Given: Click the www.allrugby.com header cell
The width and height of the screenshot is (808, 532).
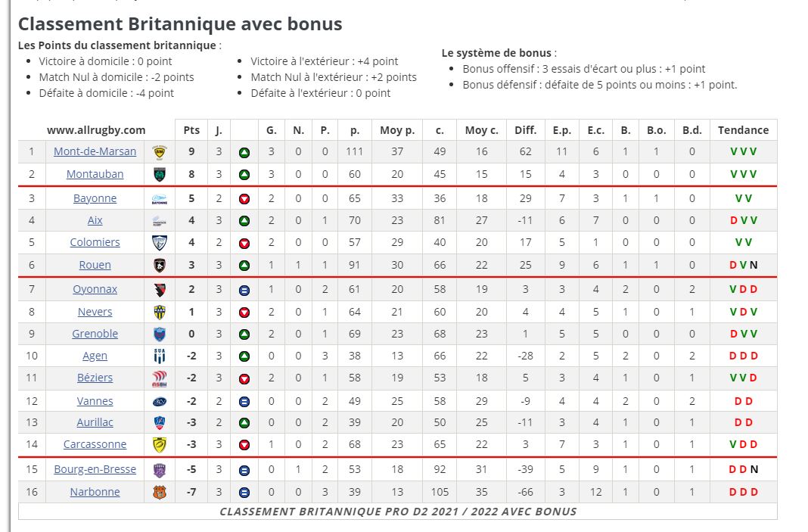Looking at the screenshot, I should (x=95, y=130).
